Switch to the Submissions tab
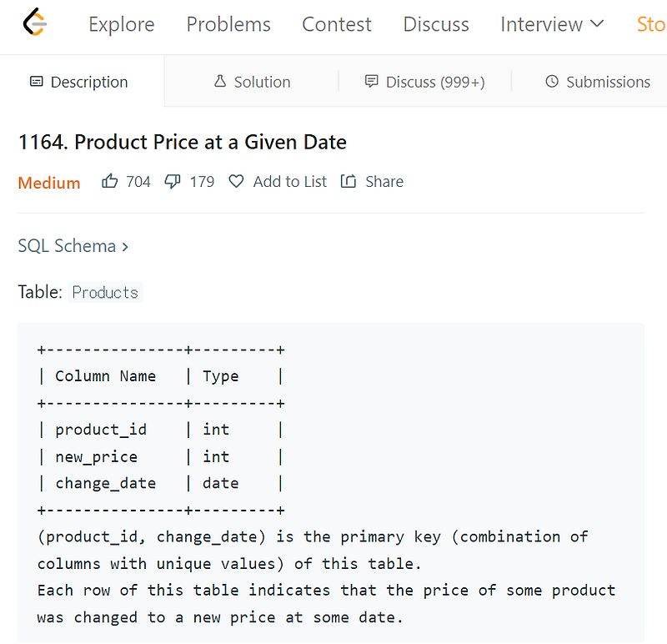The height and width of the screenshot is (644, 667). click(x=607, y=81)
